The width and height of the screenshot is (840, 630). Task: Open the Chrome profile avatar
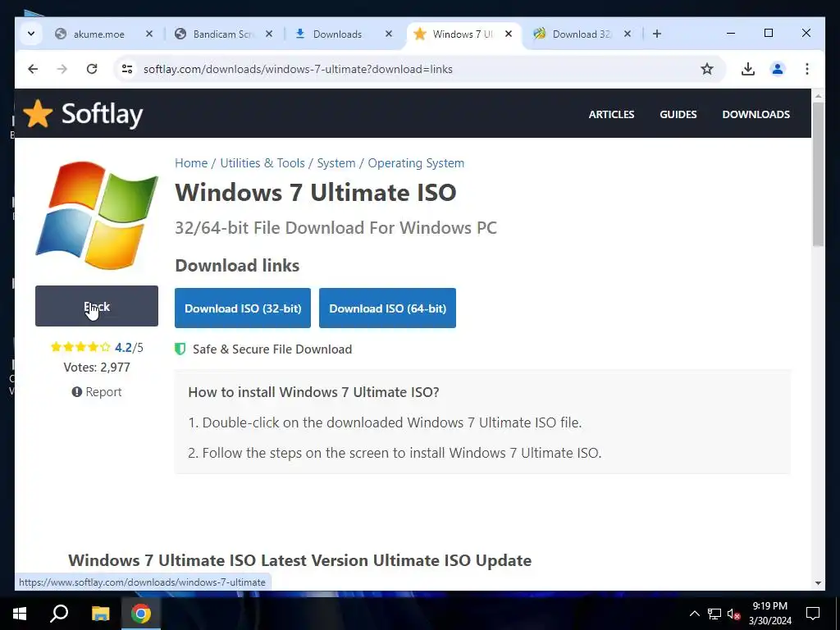click(x=778, y=69)
